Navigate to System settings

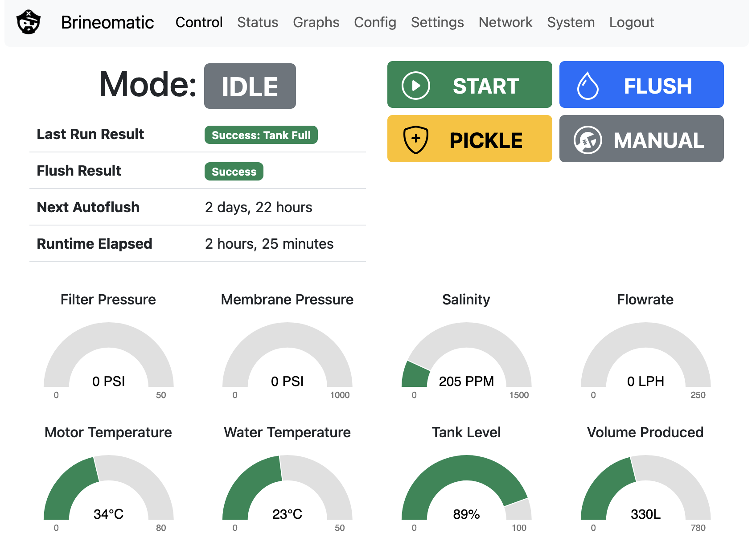click(571, 22)
